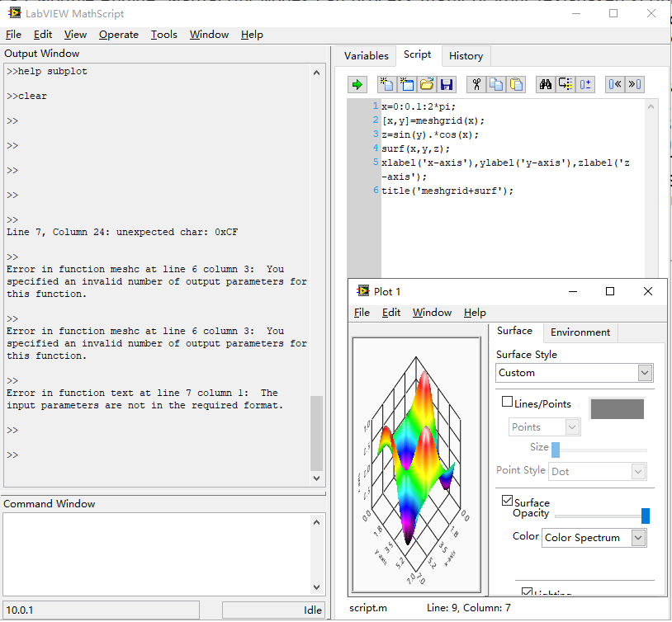The image size is (672, 622).
Task: Open File menu in MathScript window
Action: coord(13,35)
